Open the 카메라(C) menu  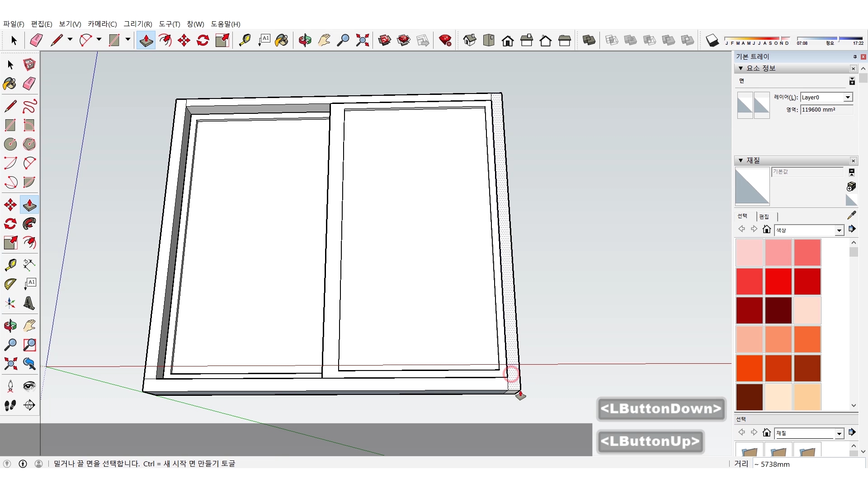(102, 24)
